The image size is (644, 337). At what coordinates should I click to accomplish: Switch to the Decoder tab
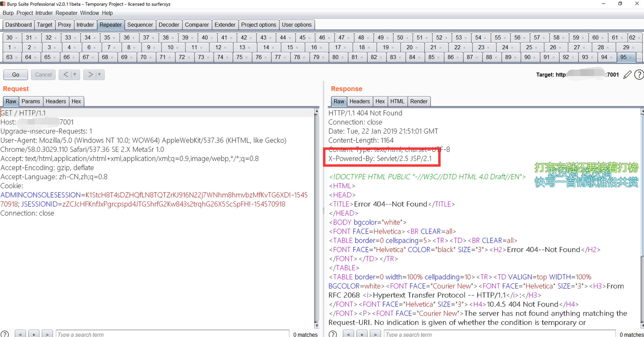click(x=169, y=25)
